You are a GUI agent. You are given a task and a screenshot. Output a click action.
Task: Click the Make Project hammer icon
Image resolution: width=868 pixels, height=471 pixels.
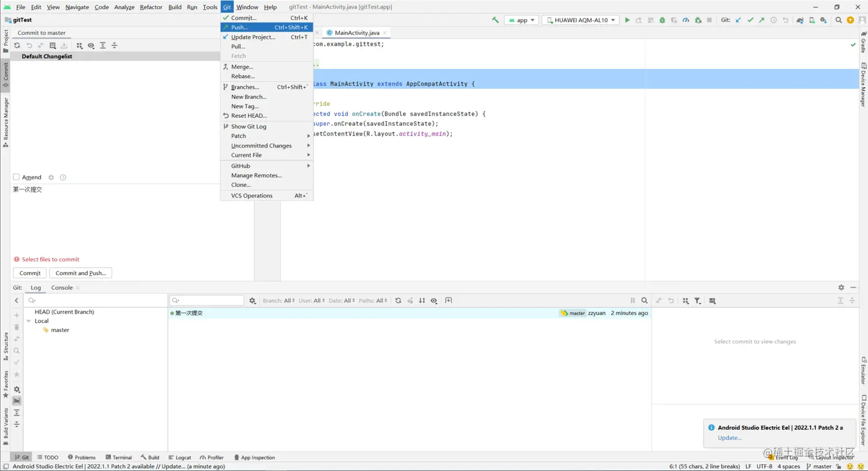pyautogui.click(x=495, y=20)
